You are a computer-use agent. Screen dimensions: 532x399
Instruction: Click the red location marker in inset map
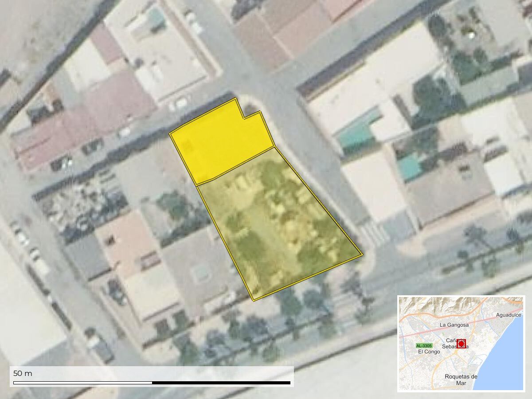click(461, 344)
